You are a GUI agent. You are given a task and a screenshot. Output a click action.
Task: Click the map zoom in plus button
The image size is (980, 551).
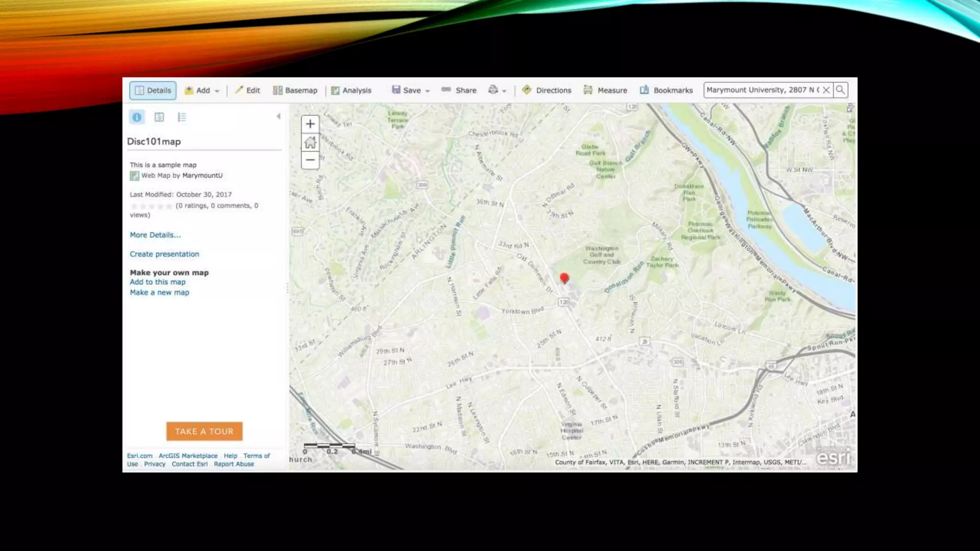click(310, 124)
